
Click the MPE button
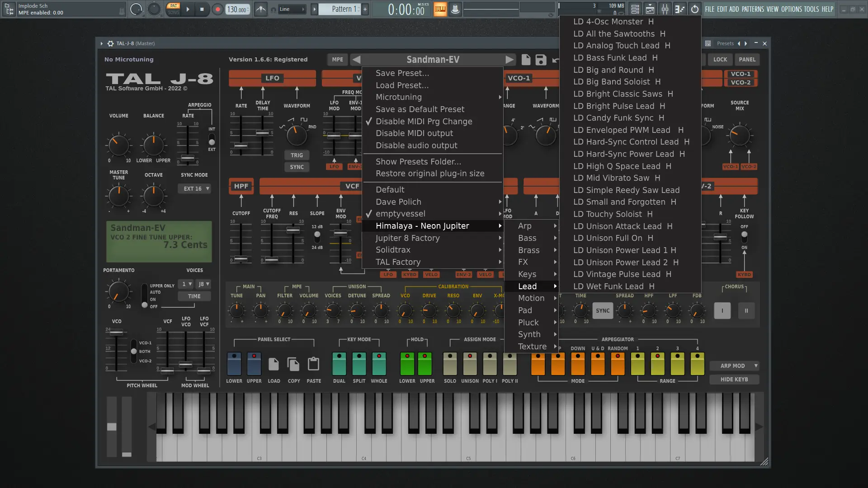[x=337, y=60]
